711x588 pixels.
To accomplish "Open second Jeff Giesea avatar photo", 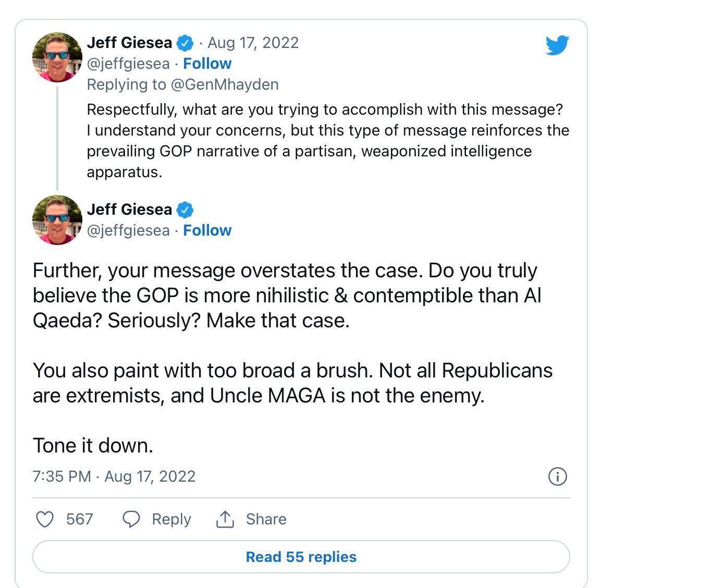I will (x=57, y=220).
